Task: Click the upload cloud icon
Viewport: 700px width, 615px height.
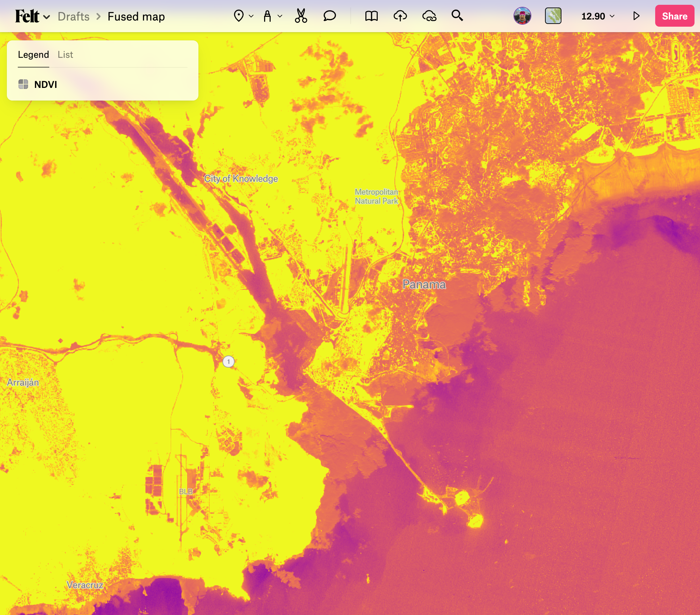Action: point(400,16)
